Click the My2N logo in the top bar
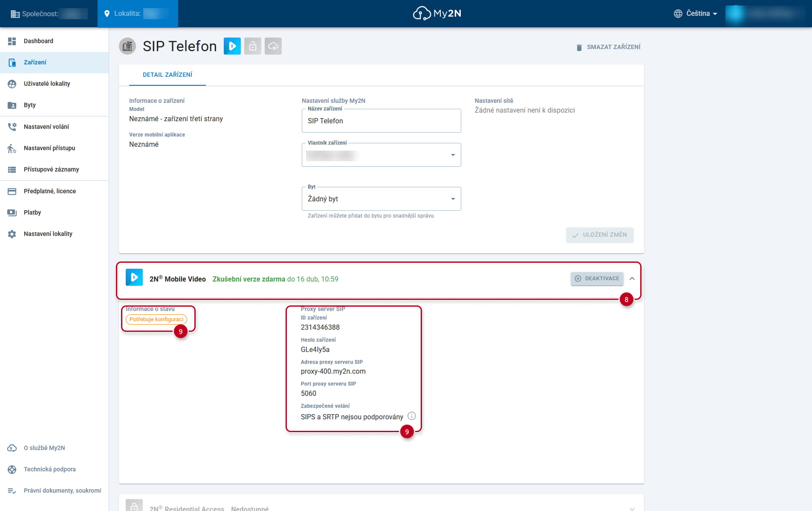 click(437, 14)
